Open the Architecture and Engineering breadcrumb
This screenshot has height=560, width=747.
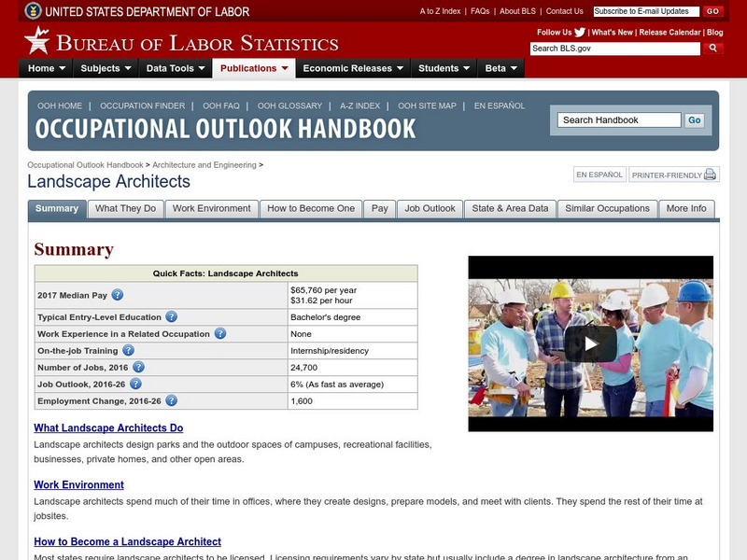[204, 165]
